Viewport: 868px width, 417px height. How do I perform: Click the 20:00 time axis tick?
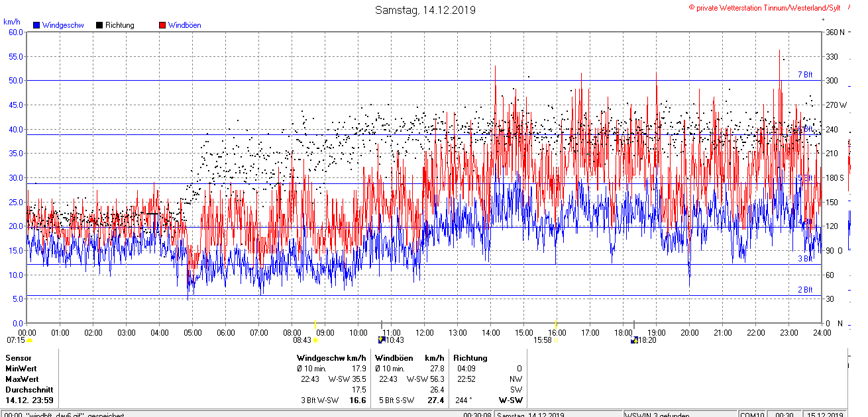tap(690, 333)
